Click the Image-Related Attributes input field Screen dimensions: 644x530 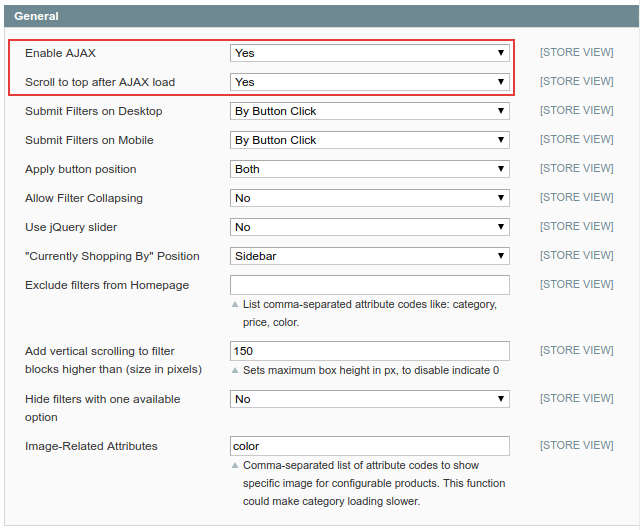(369, 446)
